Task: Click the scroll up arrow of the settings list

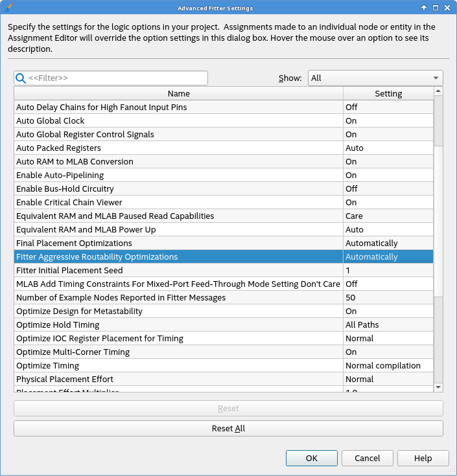Action: coord(438,92)
